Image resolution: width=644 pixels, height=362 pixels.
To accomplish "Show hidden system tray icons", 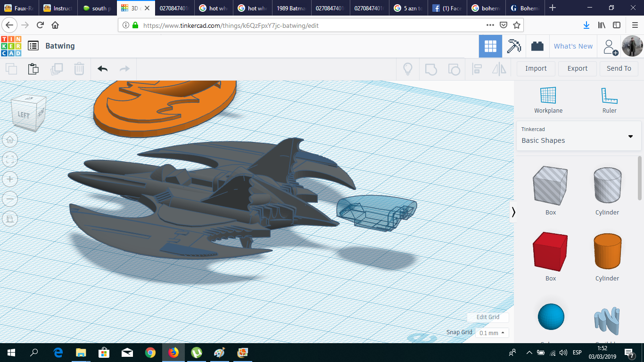I will [529, 353].
